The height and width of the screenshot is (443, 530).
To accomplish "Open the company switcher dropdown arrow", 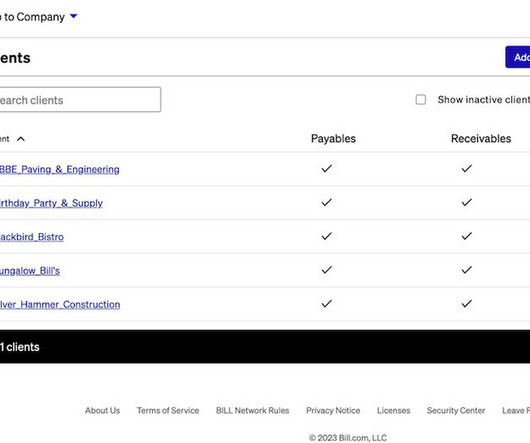I will tap(73, 16).
